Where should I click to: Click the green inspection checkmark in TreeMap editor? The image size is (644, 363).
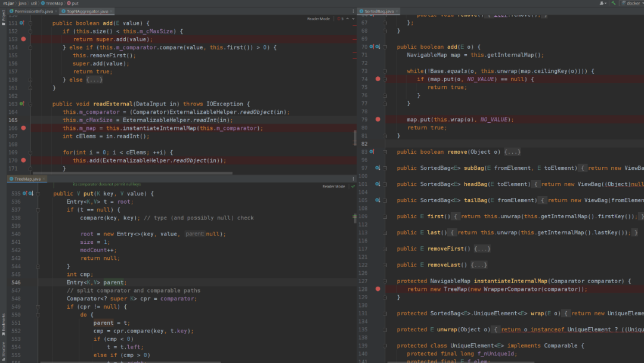[352, 187]
